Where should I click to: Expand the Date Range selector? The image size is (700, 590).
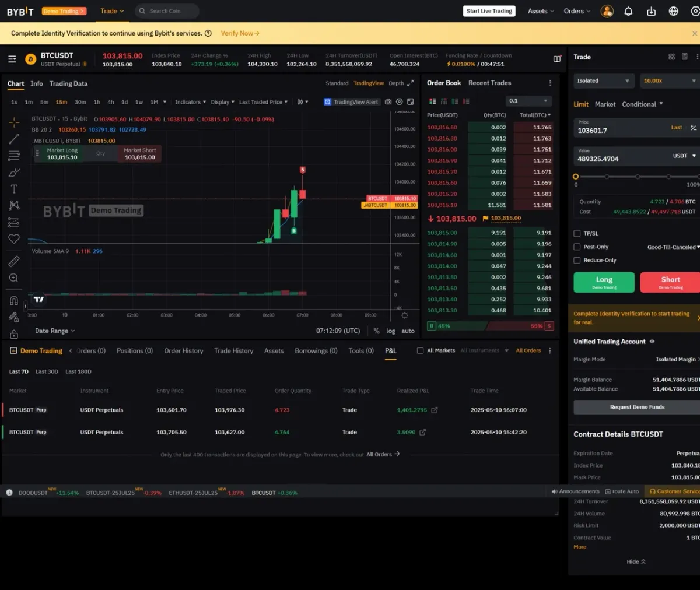(55, 331)
